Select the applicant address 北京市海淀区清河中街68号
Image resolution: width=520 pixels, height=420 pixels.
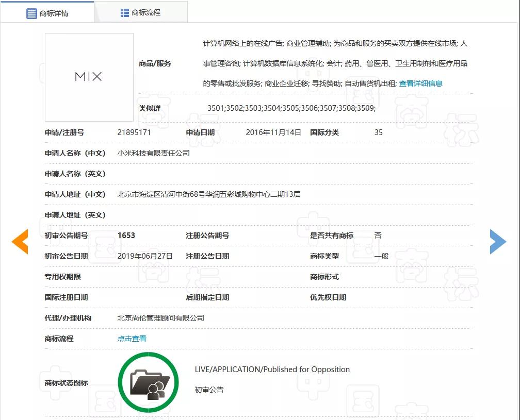pos(162,194)
